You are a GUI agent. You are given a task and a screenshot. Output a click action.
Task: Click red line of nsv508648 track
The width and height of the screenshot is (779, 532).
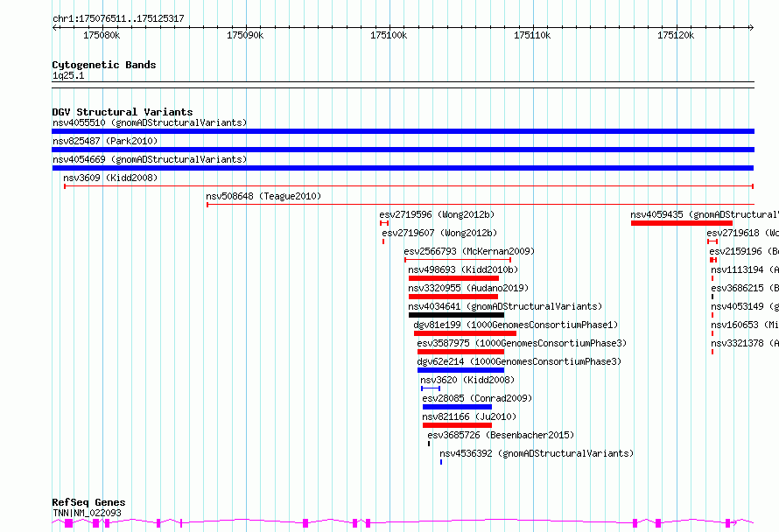(481, 205)
